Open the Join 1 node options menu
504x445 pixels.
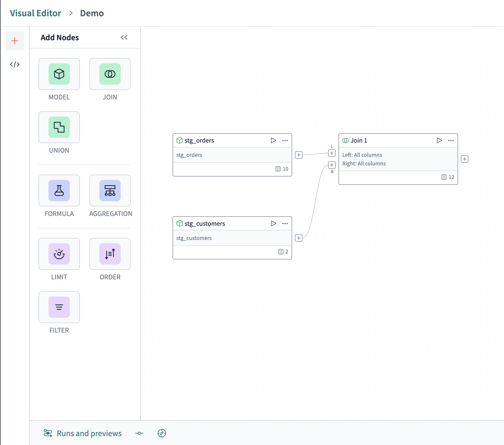point(451,141)
